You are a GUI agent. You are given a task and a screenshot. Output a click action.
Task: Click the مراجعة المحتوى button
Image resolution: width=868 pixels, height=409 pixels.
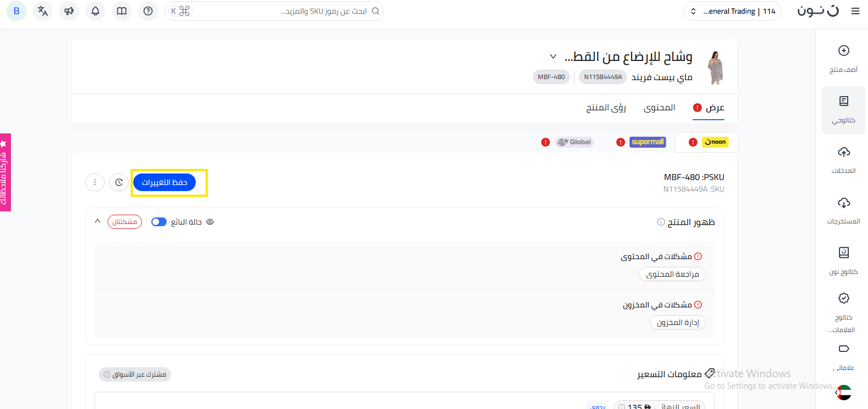(672, 274)
